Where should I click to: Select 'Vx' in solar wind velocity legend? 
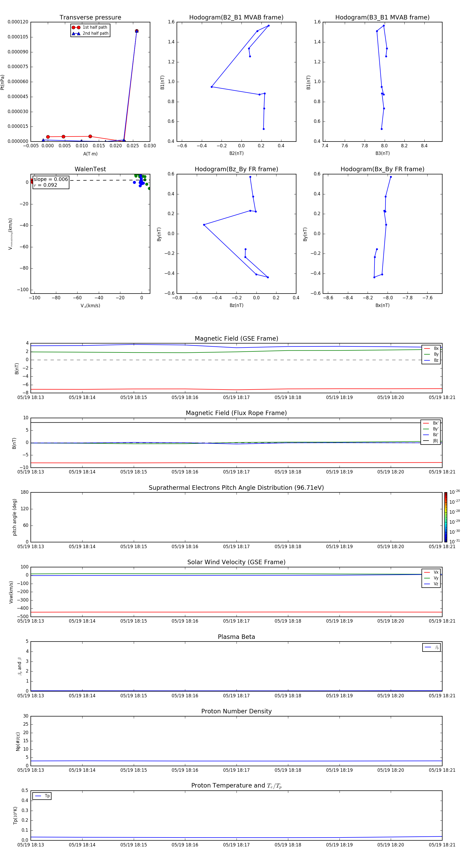[431, 572]
